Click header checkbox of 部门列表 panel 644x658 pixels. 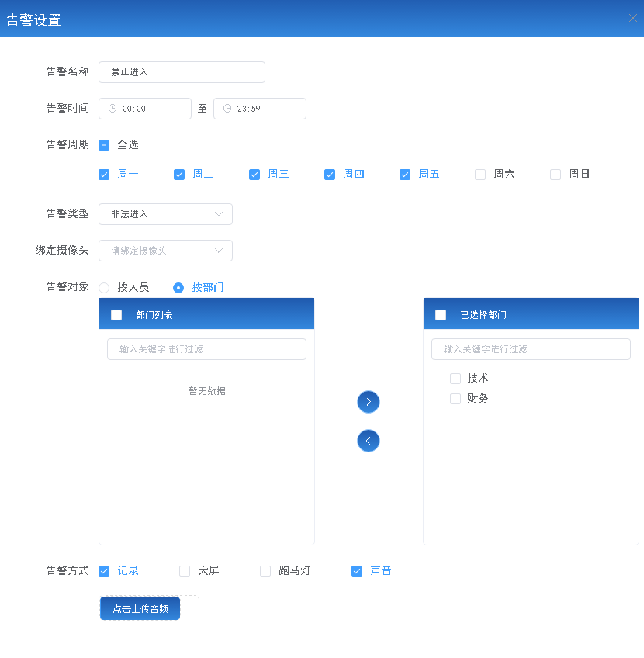click(116, 313)
